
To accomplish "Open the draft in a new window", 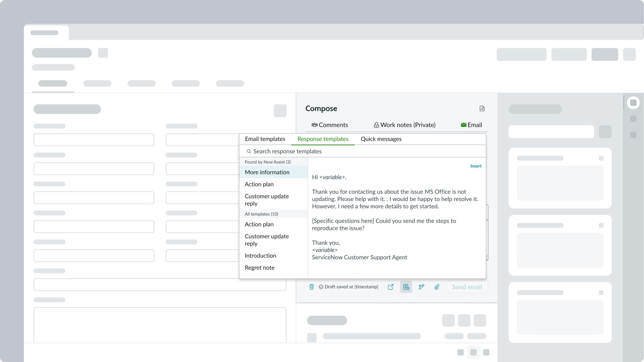I will [x=390, y=287].
